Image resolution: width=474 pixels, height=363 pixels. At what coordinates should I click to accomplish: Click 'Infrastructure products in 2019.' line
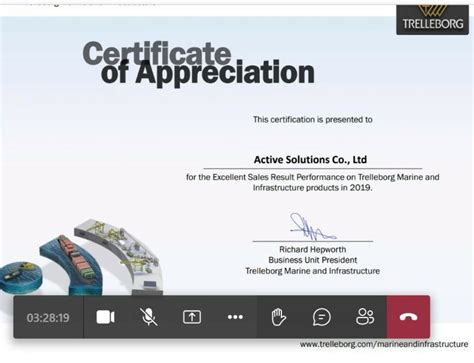click(313, 188)
